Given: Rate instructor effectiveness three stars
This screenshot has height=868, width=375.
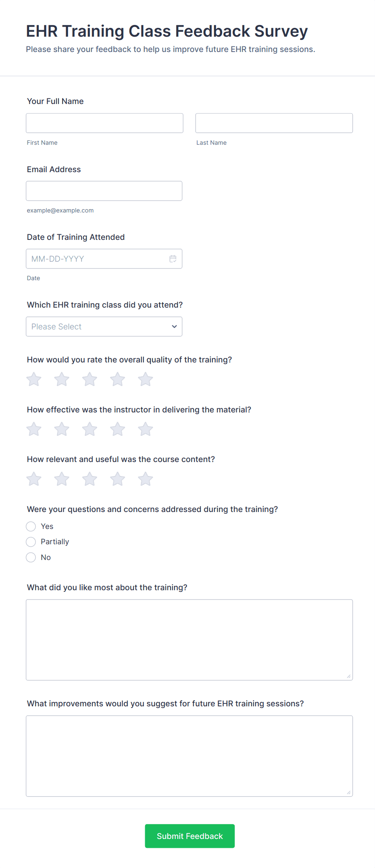Looking at the screenshot, I should 90,429.
